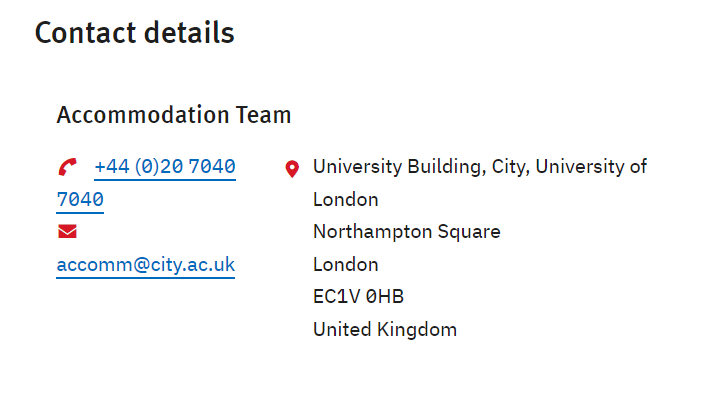Image resolution: width=713 pixels, height=395 pixels.
Task: Click the University Building address line
Action: coord(480,167)
